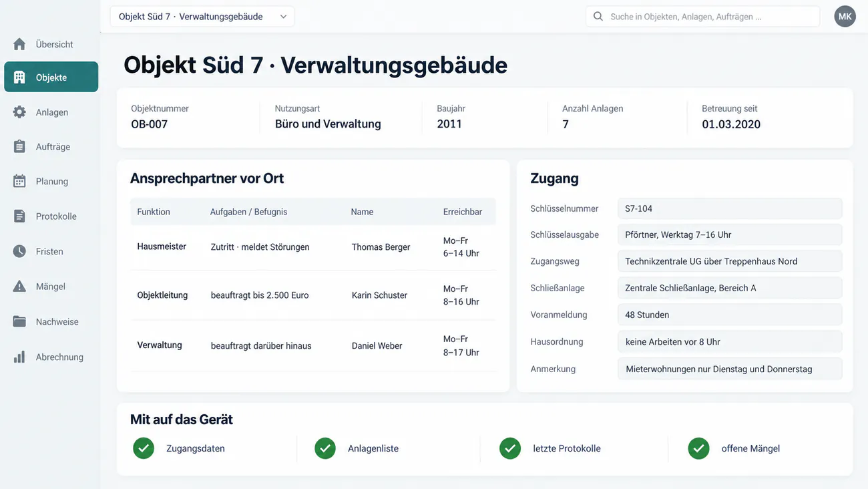The height and width of the screenshot is (489, 868).
Task: Open the Abrechnung bar chart icon
Action: [19, 357]
